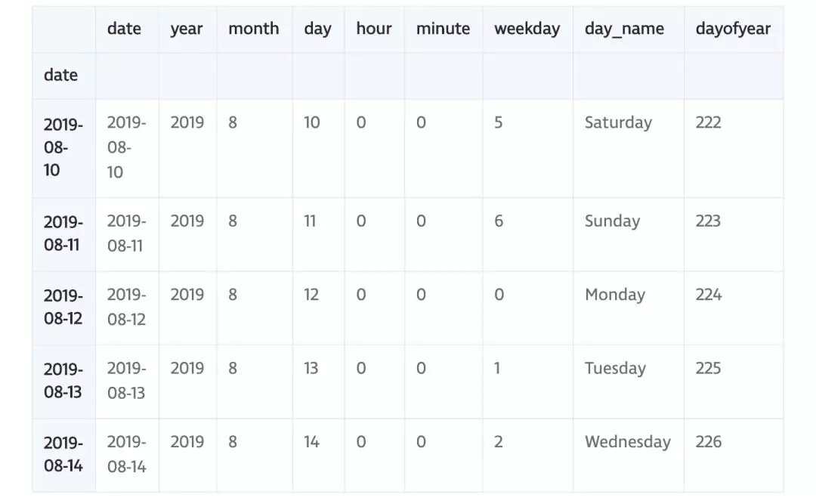Select the "month" column header
The image size is (816, 504).
click(x=253, y=29)
